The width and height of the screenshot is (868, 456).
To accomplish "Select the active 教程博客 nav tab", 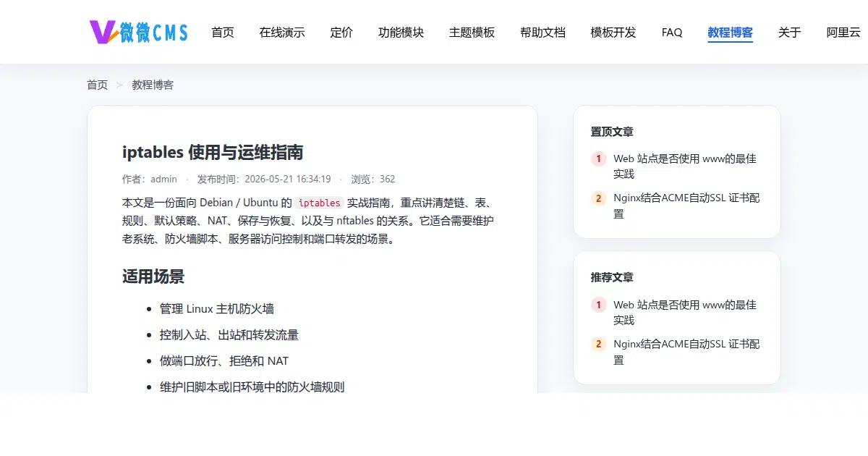I will 731,33.
